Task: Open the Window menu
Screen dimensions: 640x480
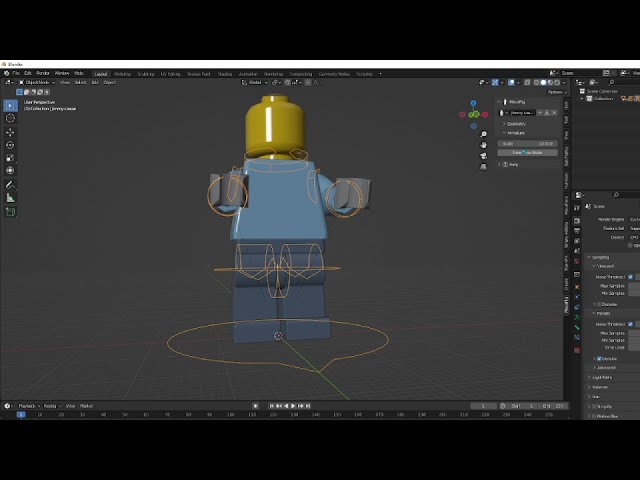Action: pos(62,73)
